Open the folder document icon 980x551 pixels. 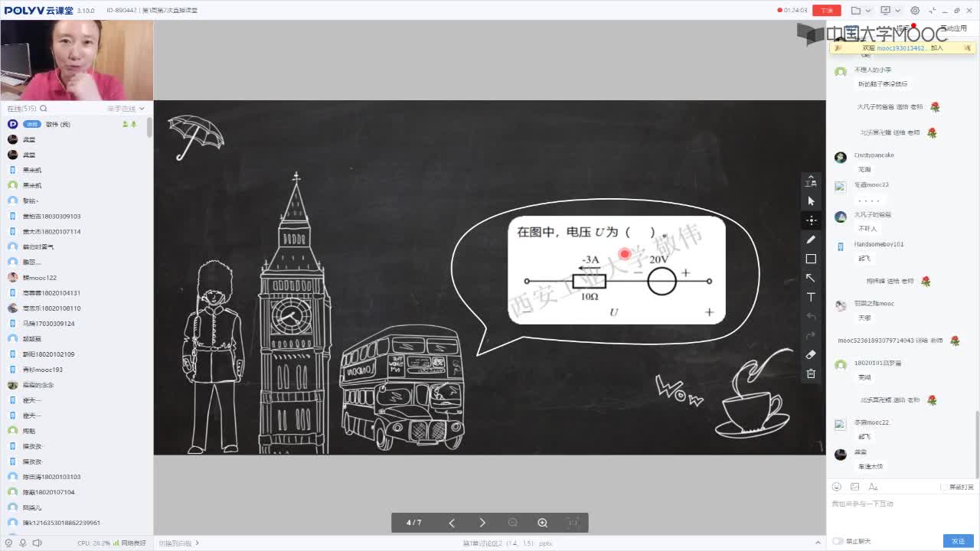click(856, 11)
